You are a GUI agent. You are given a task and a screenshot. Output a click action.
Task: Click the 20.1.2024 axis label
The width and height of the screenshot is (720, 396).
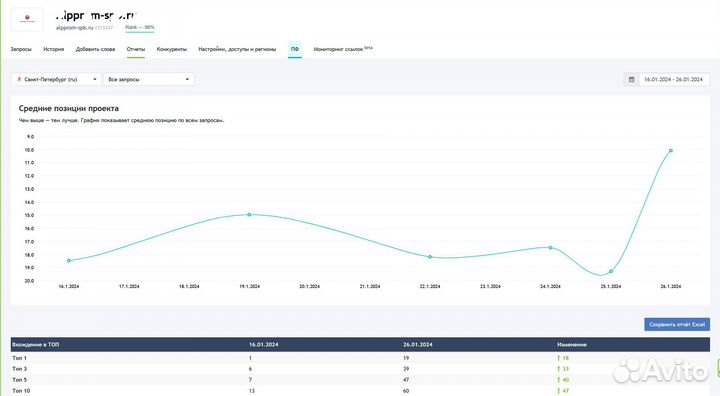[x=309, y=286]
